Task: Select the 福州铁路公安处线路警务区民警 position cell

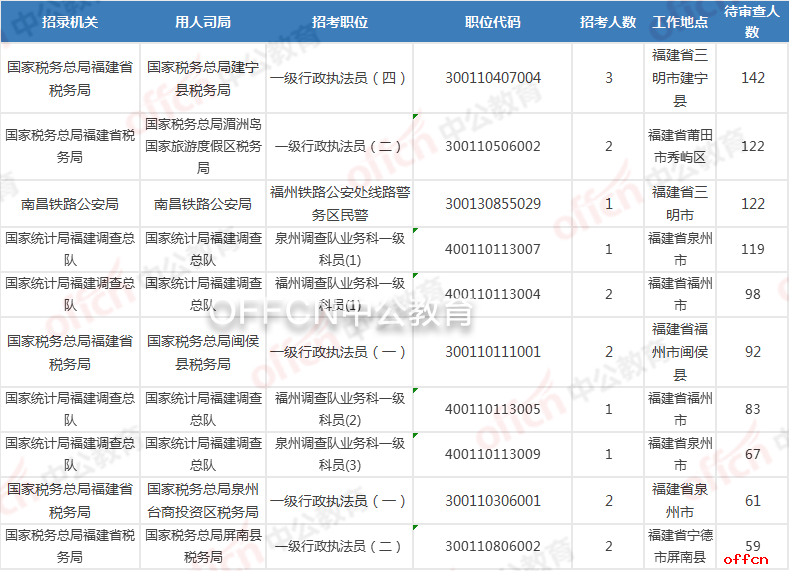Action: [x=340, y=204]
